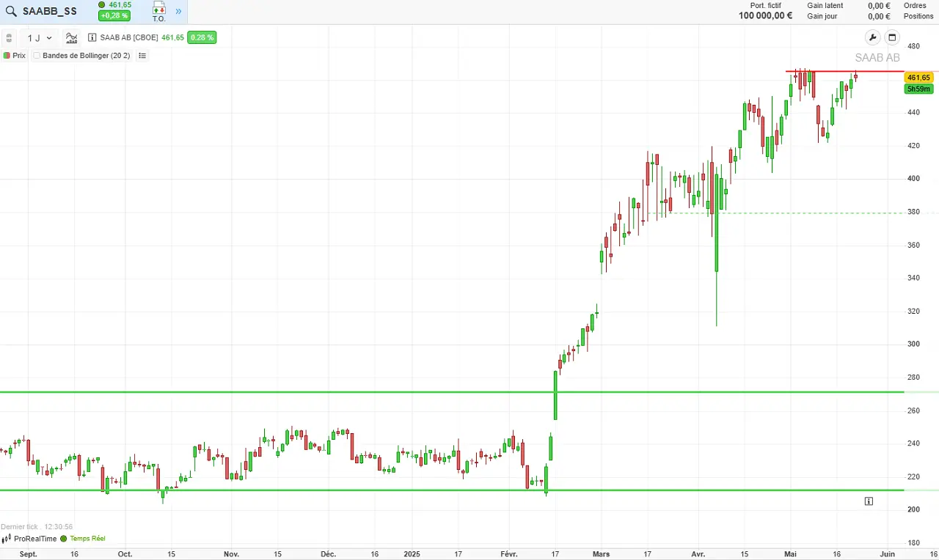Click the ProRealTime logo link

(29, 539)
